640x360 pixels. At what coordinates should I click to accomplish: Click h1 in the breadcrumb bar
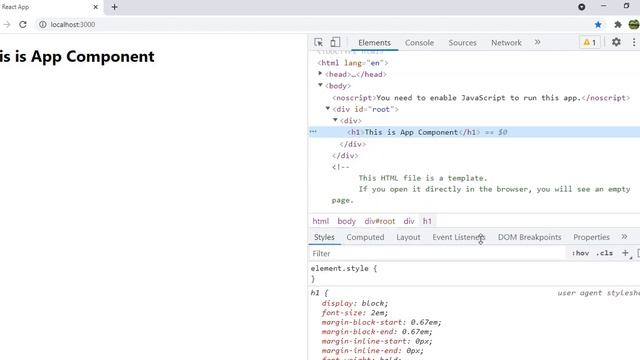pos(427,221)
